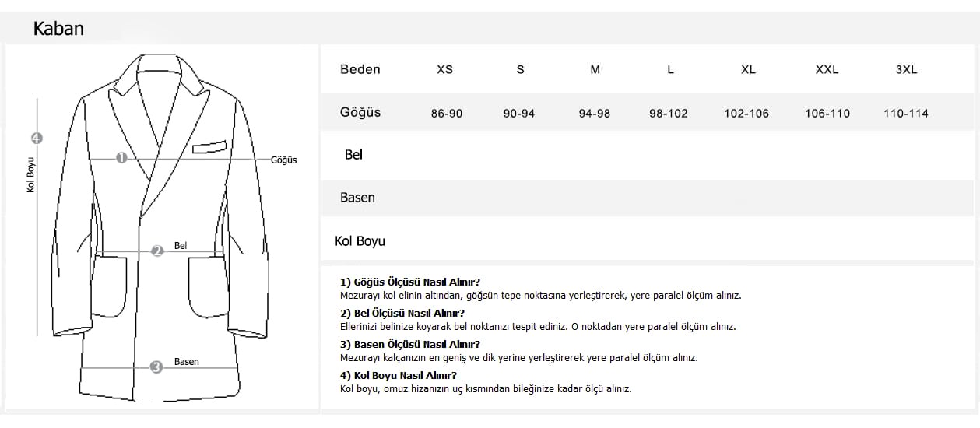The width and height of the screenshot is (980, 428).
Task: Click the Bel row label in table
Action: coord(353,155)
